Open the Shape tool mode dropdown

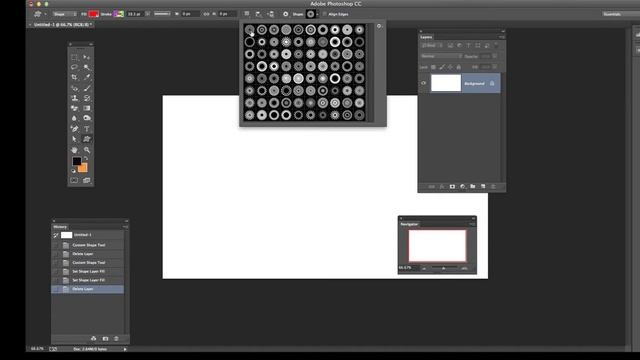click(x=64, y=14)
